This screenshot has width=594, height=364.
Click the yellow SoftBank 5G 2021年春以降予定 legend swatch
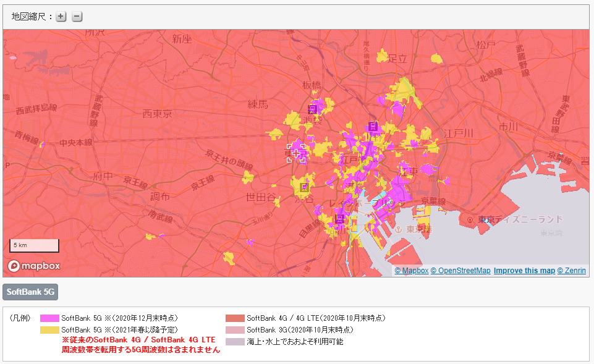click(x=49, y=330)
